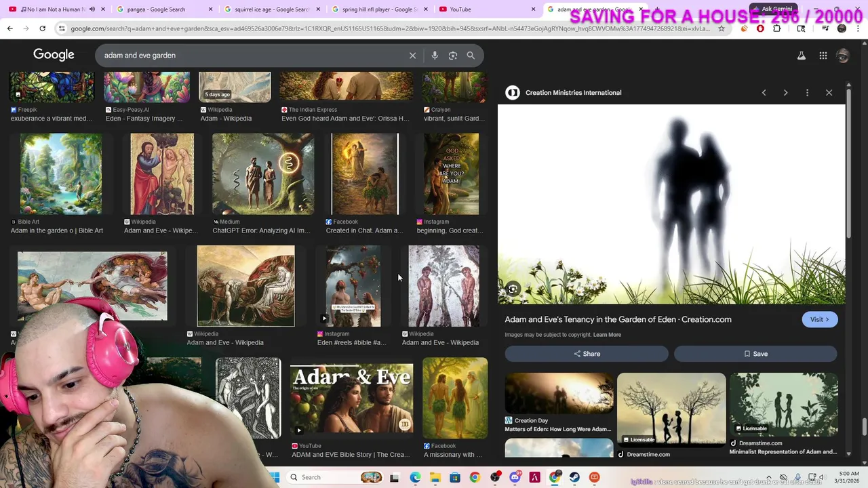Open the Learn More copyright link

click(607, 335)
